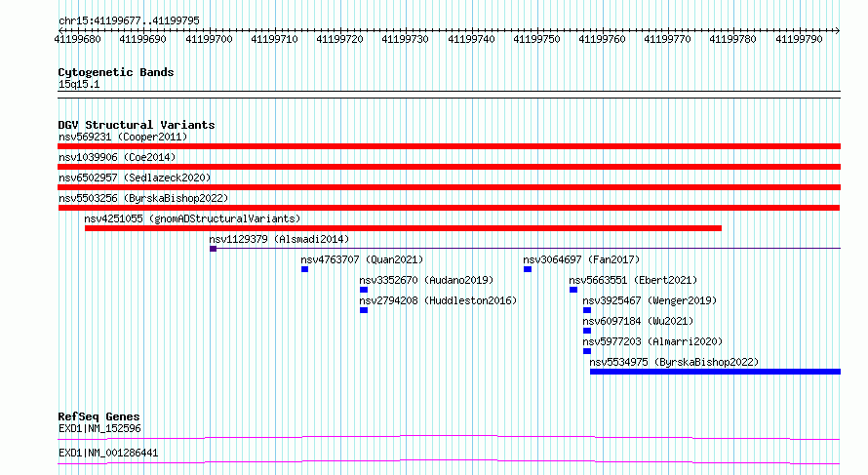Click the nsv2794208 (Huddleston2016) label

click(438, 300)
